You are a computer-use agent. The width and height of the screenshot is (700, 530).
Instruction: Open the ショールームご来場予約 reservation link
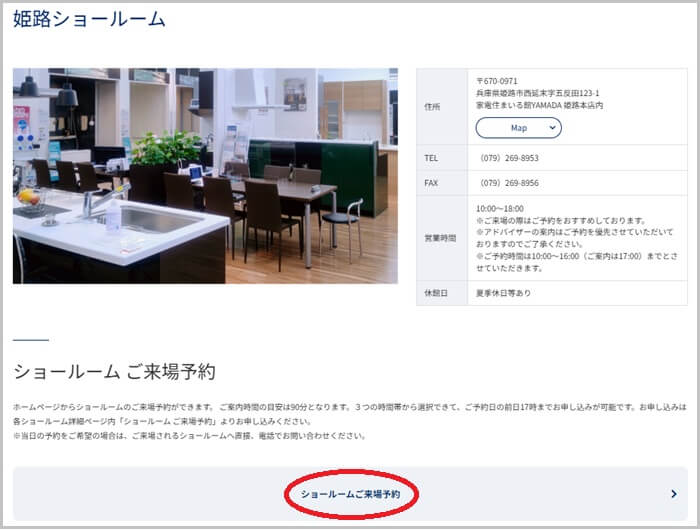[350, 494]
